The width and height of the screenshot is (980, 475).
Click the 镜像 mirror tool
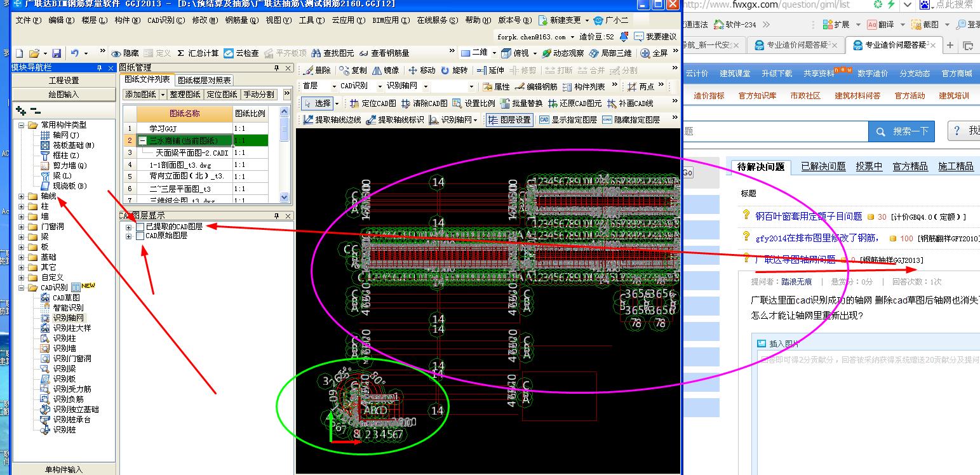tap(386, 70)
